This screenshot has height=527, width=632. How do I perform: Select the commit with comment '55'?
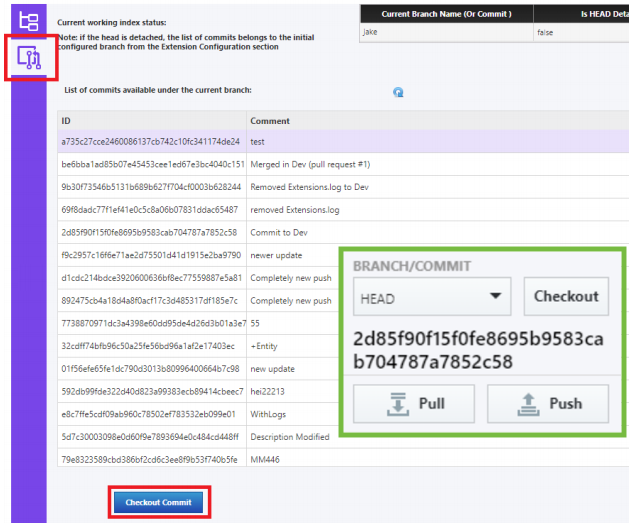198,323
